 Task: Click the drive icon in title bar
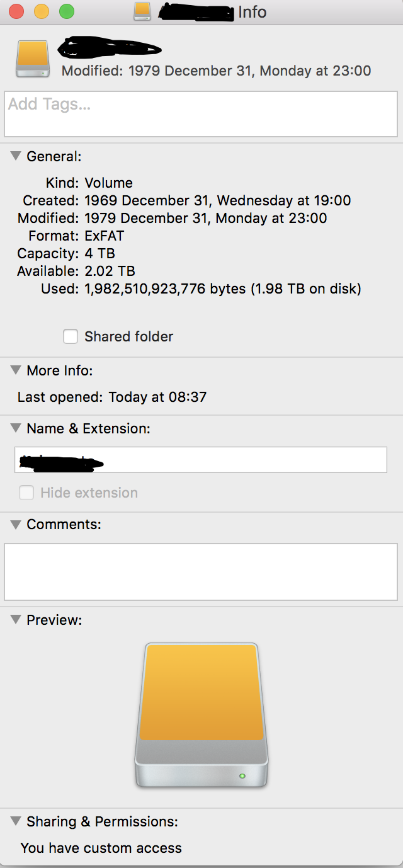click(143, 11)
